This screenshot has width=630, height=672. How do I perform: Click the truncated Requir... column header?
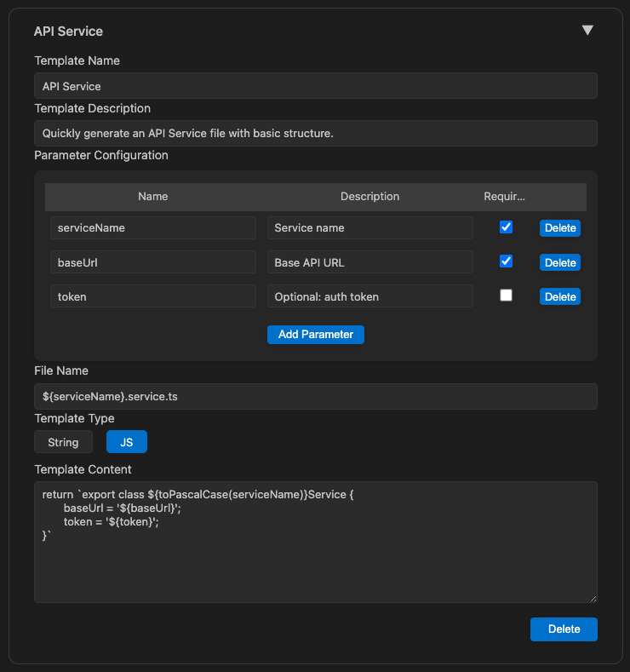504,196
